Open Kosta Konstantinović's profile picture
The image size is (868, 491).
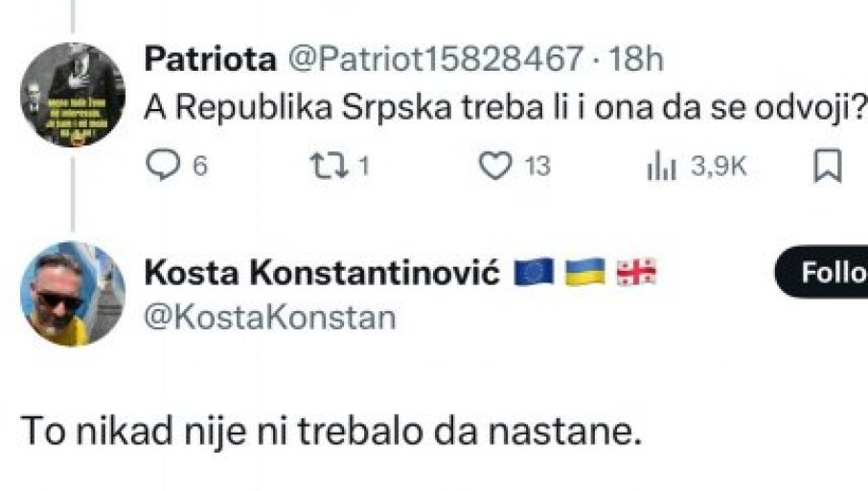(72, 294)
